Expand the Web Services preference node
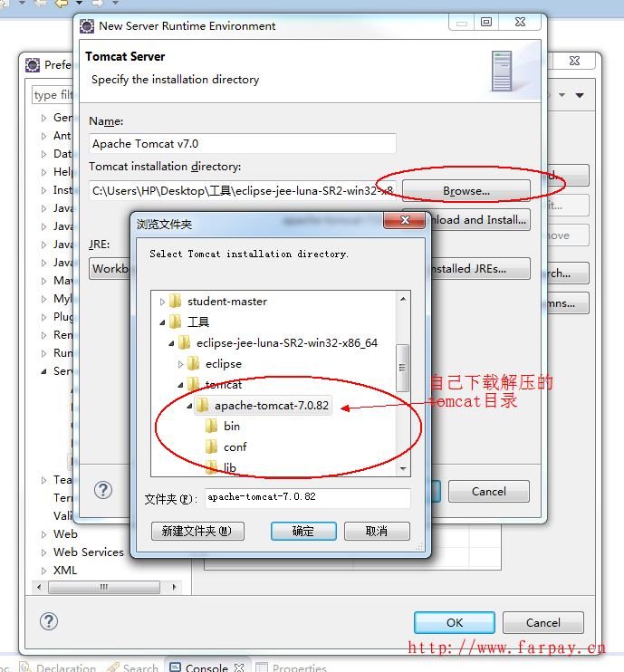The width and height of the screenshot is (624, 672). [x=43, y=552]
